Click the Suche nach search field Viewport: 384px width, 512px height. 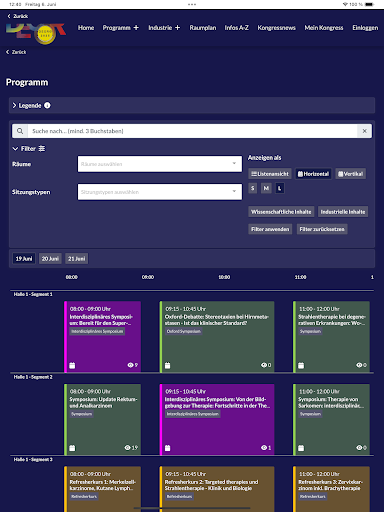click(192, 131)
